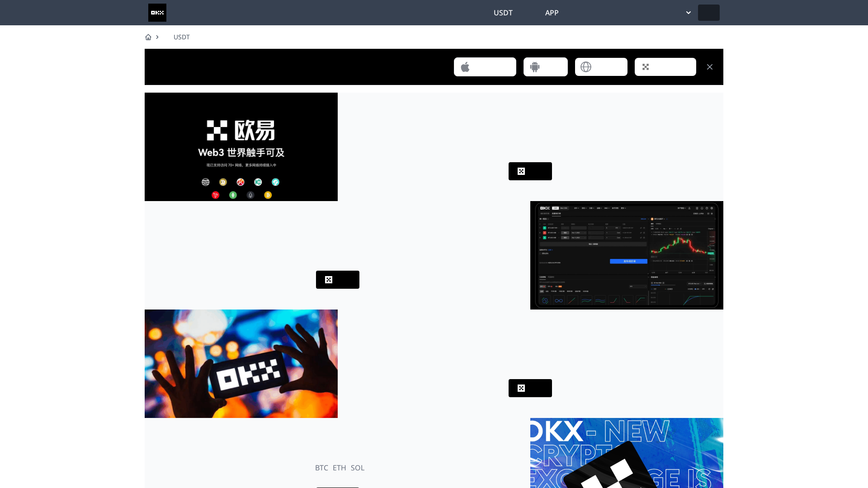Click the Web3 promotional banner image
The image size is (868, 488).
pyautogui.click(x=241, y=146)
